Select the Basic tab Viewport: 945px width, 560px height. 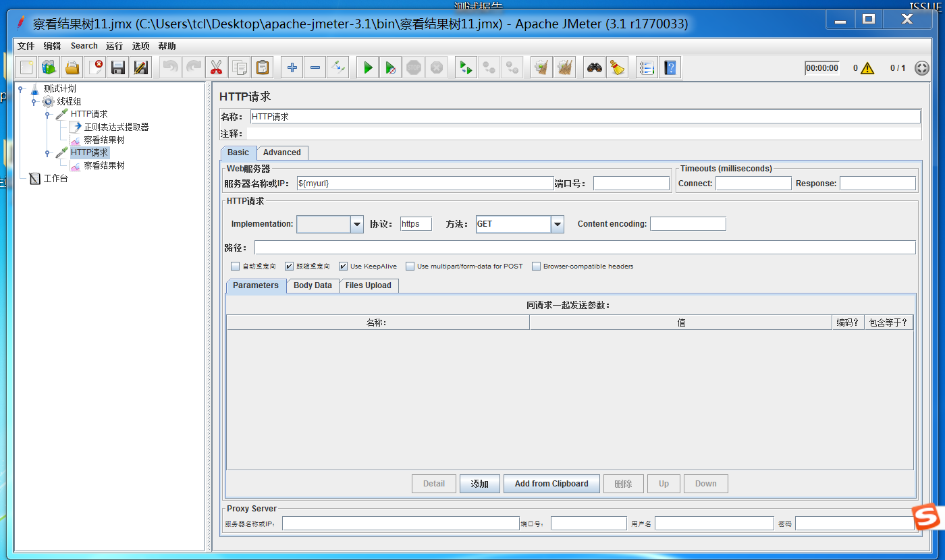pos(238,152)
